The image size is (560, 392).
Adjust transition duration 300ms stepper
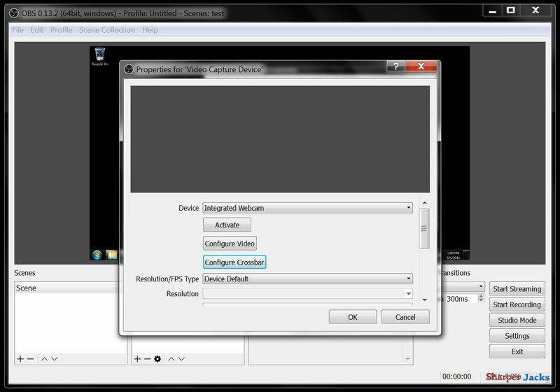point(481,298)
